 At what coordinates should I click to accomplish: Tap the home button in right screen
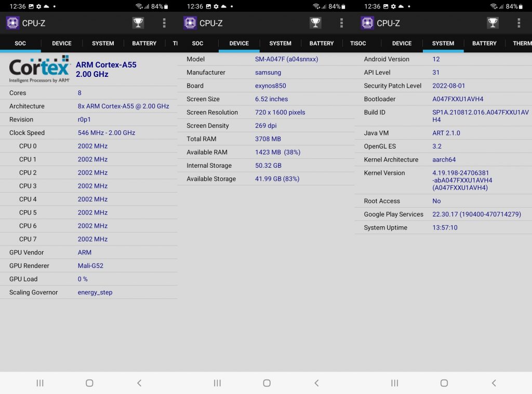[x=444, y=383]
